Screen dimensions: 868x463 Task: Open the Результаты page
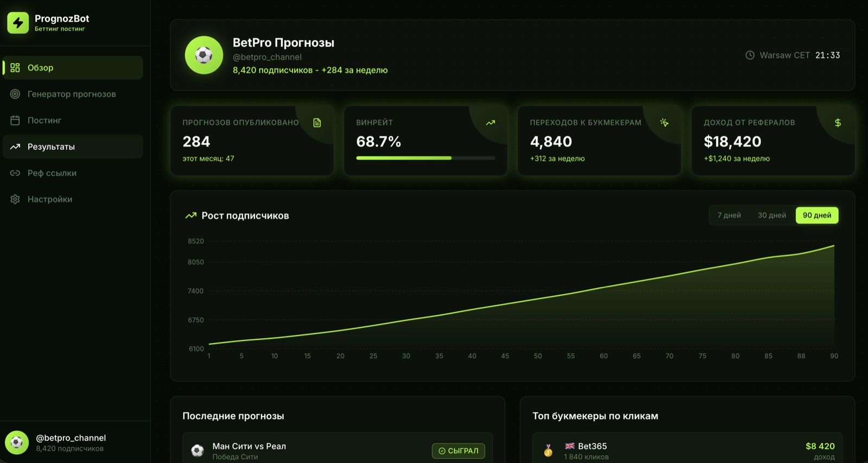(x=73, y=147)
